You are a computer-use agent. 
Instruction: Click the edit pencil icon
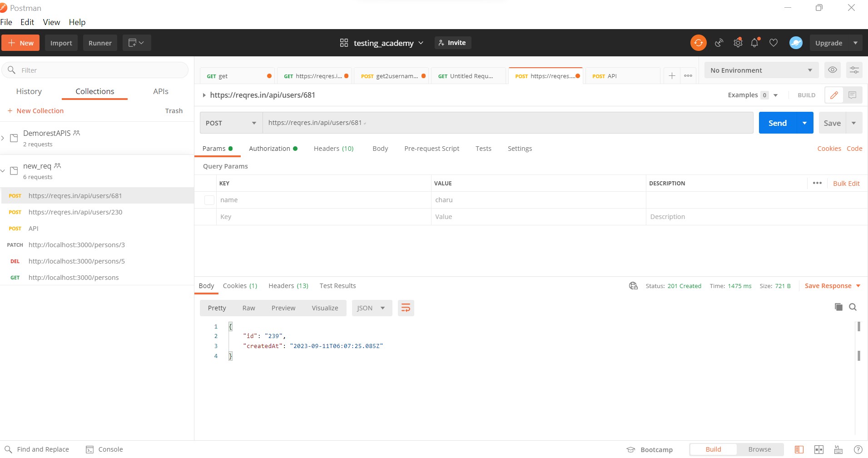pyautogui.click(x=834, y=95)
